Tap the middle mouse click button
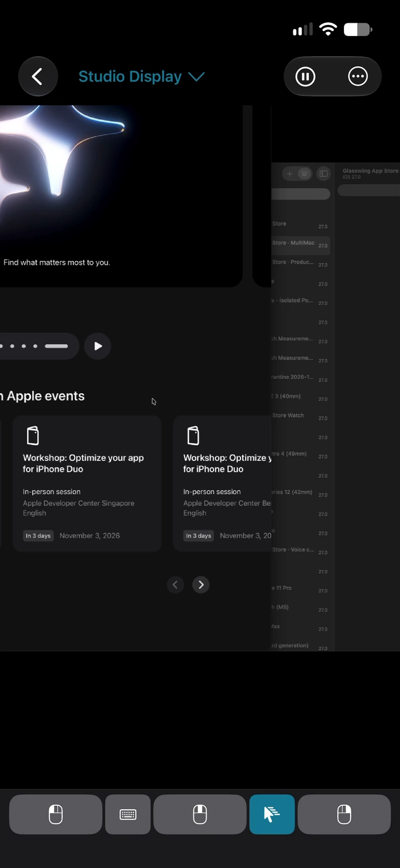Viewport: 400px width, 868px height. tap(200, 814)
